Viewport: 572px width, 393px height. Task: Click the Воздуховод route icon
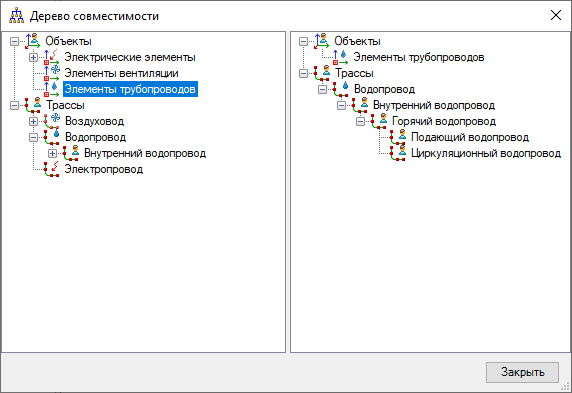click(52, 122)
